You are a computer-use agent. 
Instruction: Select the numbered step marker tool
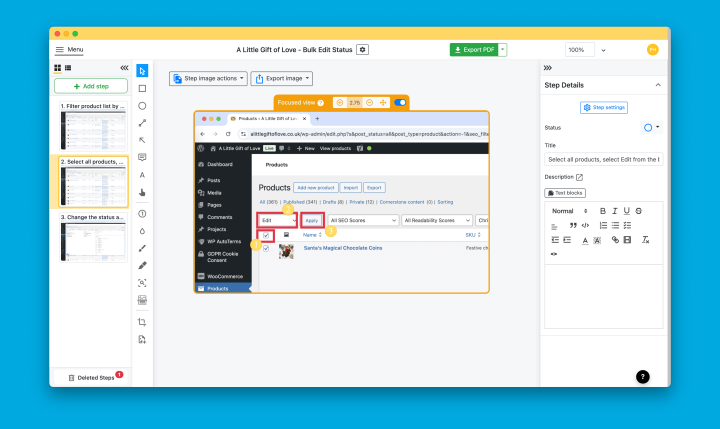[142, 214]
